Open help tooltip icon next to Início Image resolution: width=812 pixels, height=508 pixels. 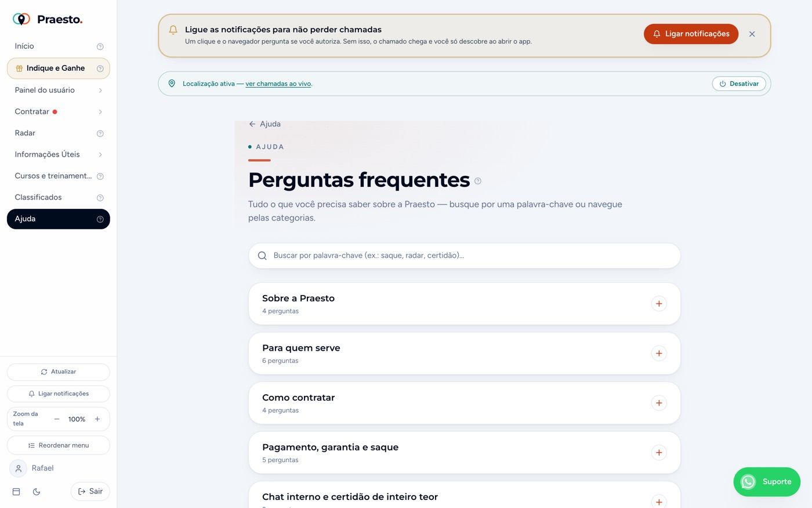tap(100, 46)
